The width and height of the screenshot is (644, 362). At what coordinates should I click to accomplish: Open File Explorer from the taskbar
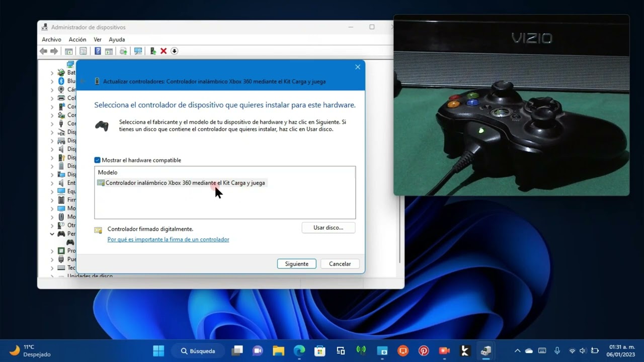click(279, 351)
